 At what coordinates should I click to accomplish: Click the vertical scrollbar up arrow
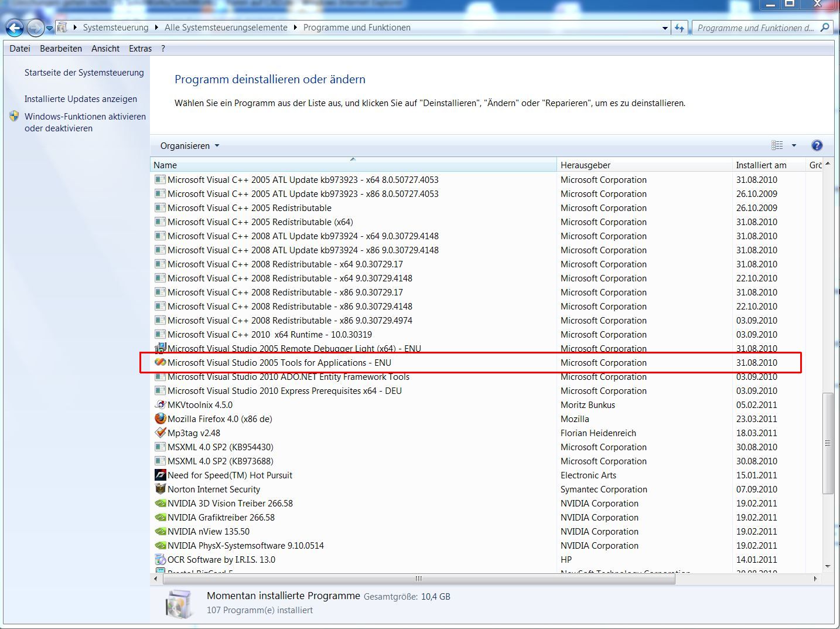(x=828, y=164)
